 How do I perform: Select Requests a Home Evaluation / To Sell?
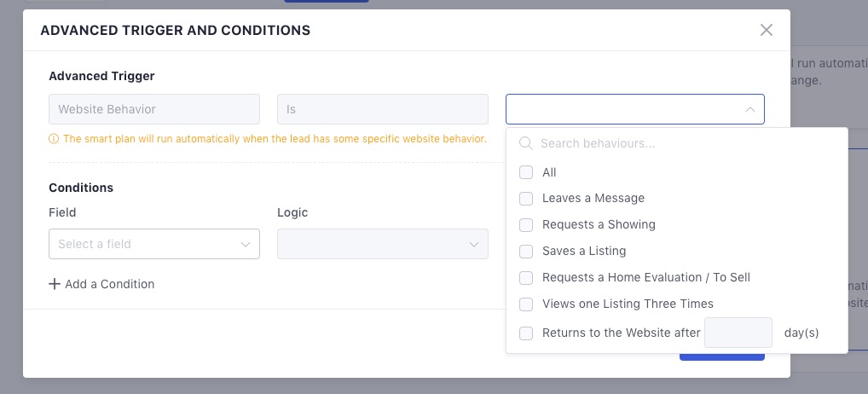point(526,278)
